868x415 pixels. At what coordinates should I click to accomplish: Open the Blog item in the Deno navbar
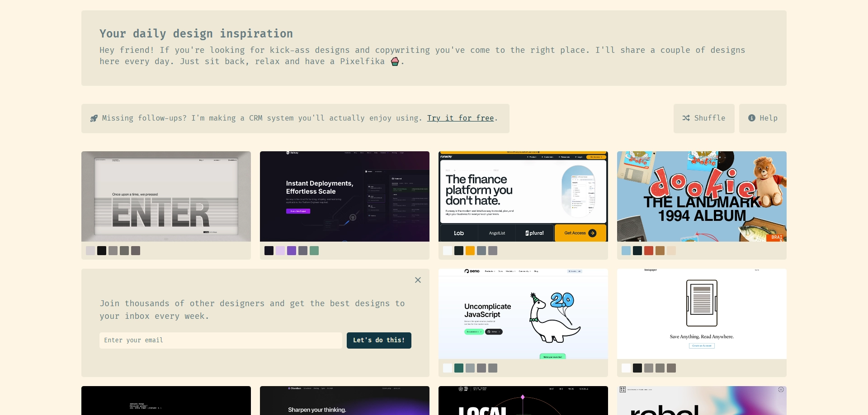(x=536, y=271)
